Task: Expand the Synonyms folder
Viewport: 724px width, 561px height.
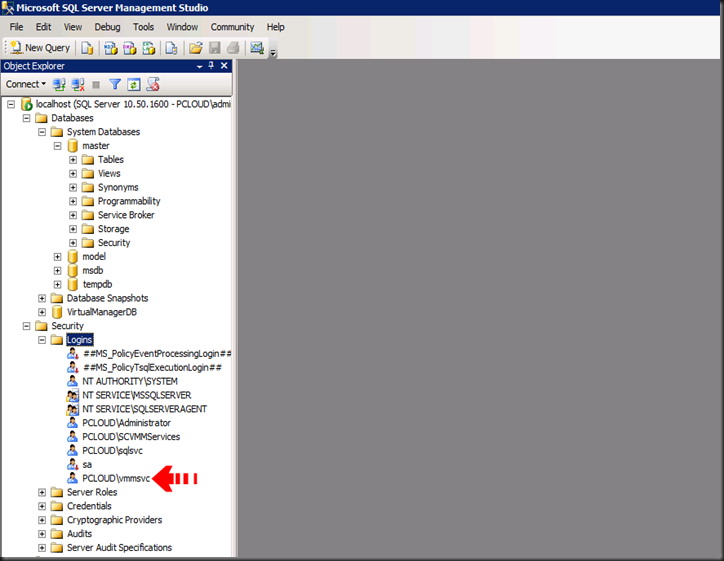Action: [x=73, y=187]
